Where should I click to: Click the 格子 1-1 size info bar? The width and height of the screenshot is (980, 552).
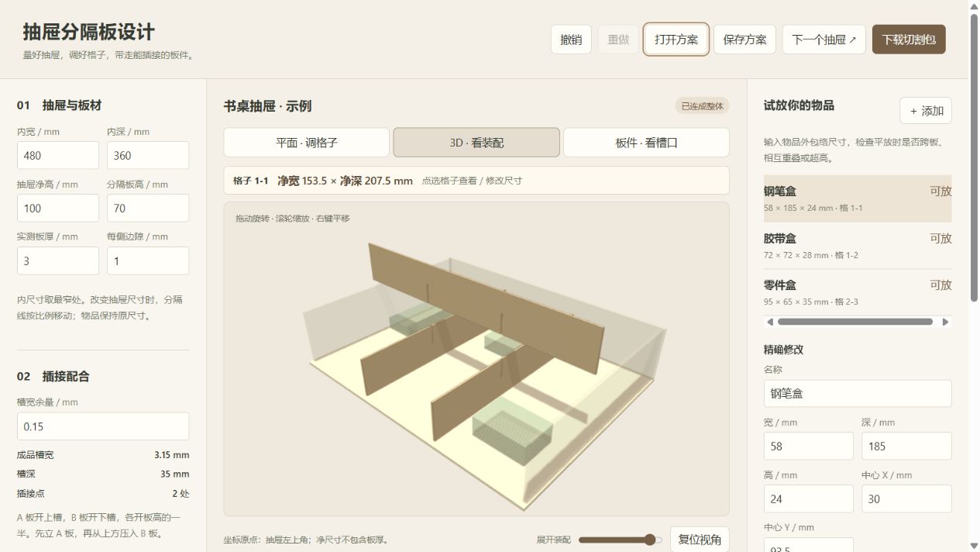click(x=476, y=181)
